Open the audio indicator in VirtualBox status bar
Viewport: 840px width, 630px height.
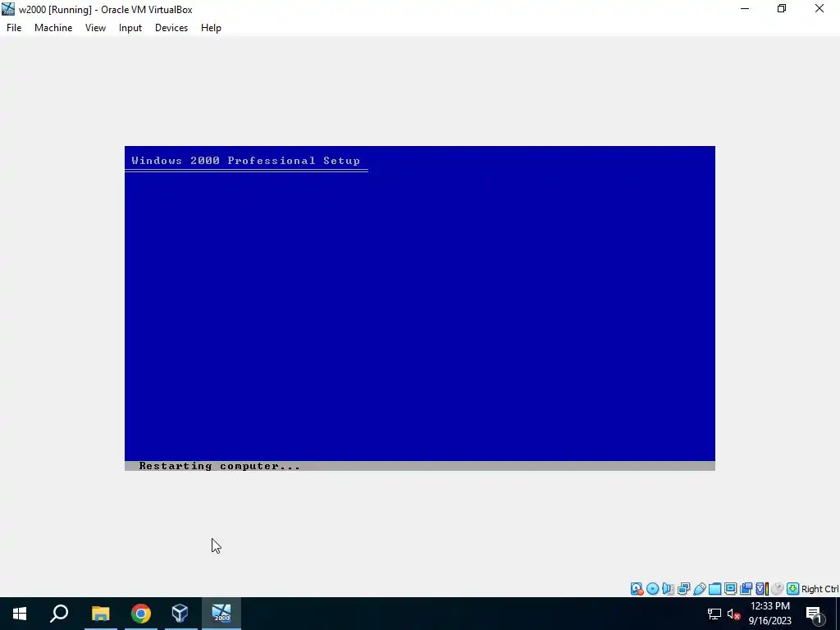point(668,589)
